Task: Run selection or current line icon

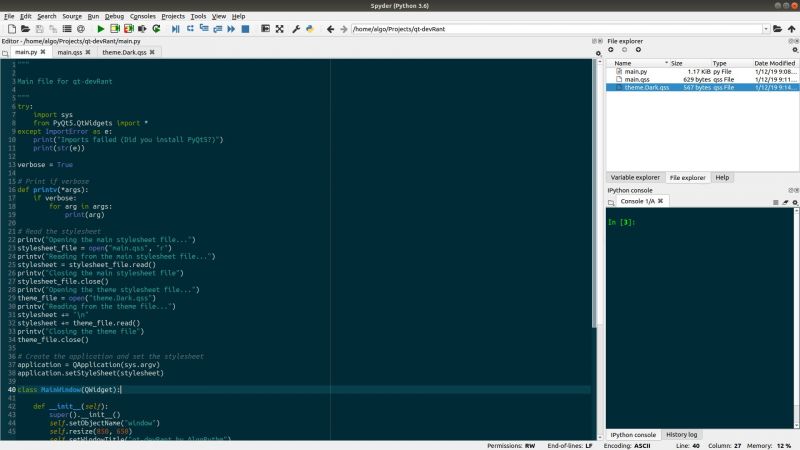Action: (142, 29)
